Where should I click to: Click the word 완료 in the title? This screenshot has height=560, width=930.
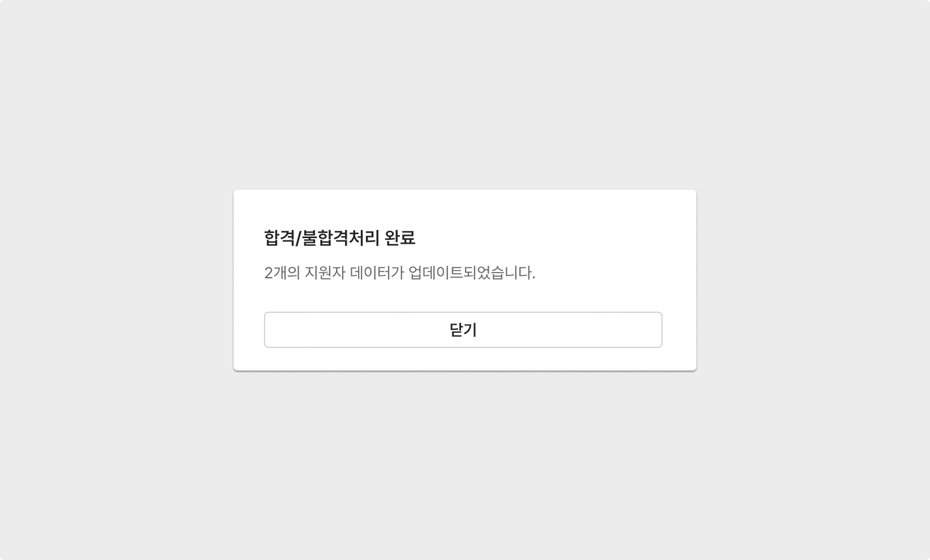pos(400,238)
